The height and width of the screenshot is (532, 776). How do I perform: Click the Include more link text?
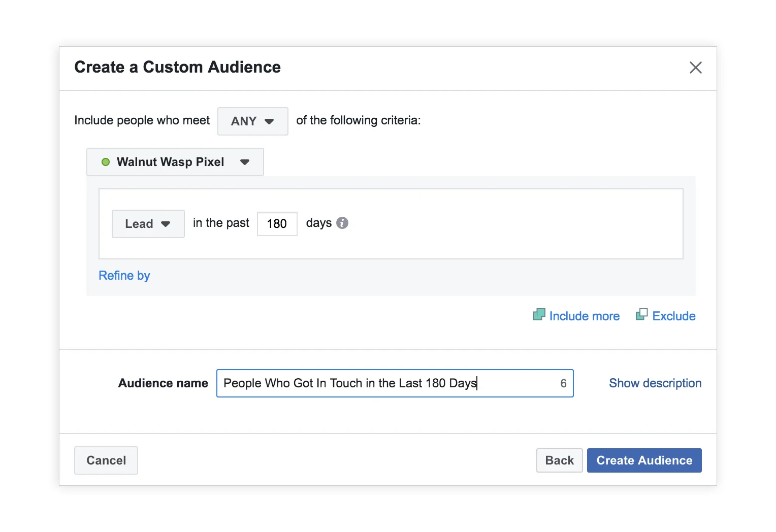tap(585, 316)
